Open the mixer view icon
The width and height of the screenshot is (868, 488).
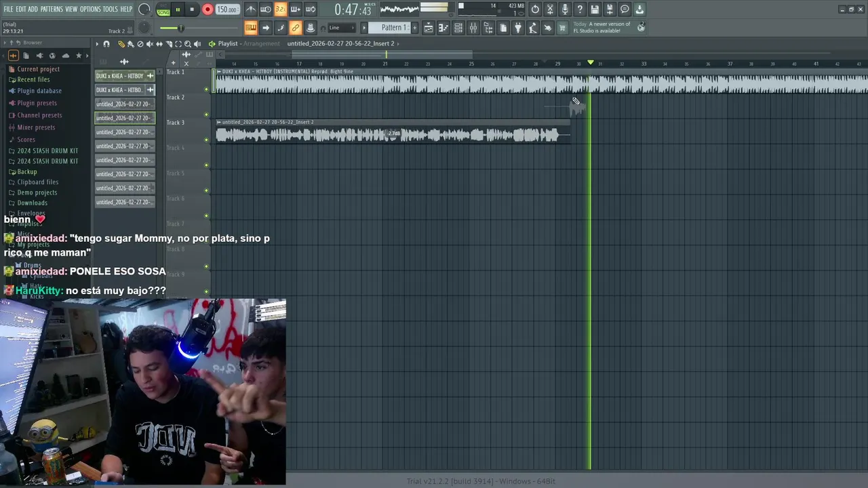point(473,28)
